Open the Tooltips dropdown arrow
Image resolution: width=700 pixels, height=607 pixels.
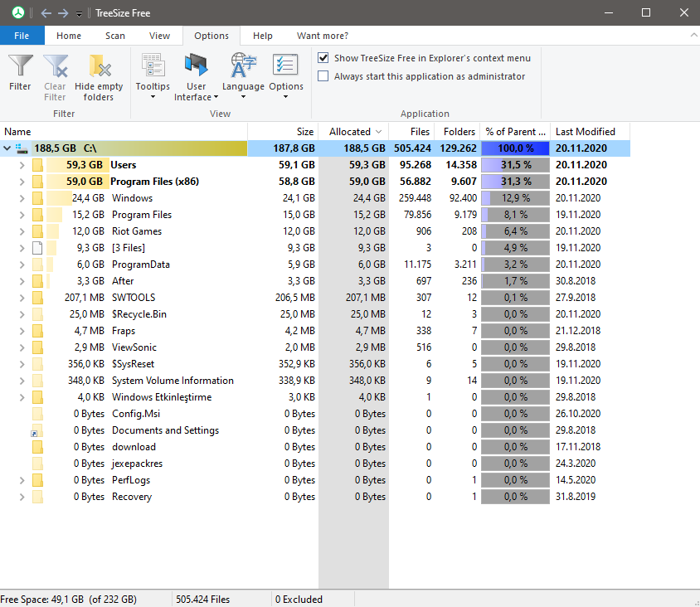[x=153, y=97]
